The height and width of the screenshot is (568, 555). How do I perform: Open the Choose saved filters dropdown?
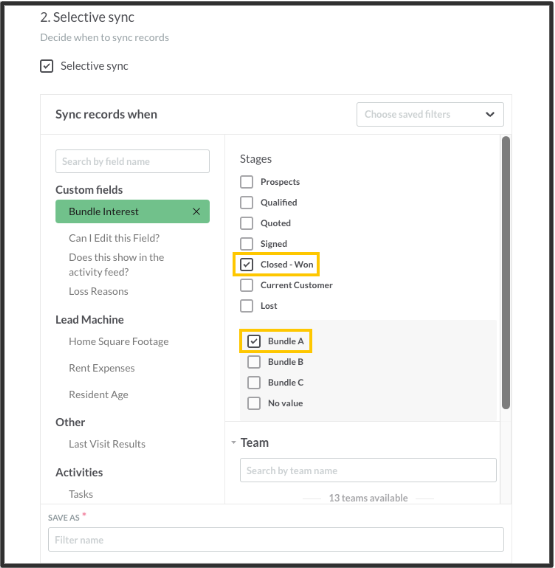click(430, 114)
